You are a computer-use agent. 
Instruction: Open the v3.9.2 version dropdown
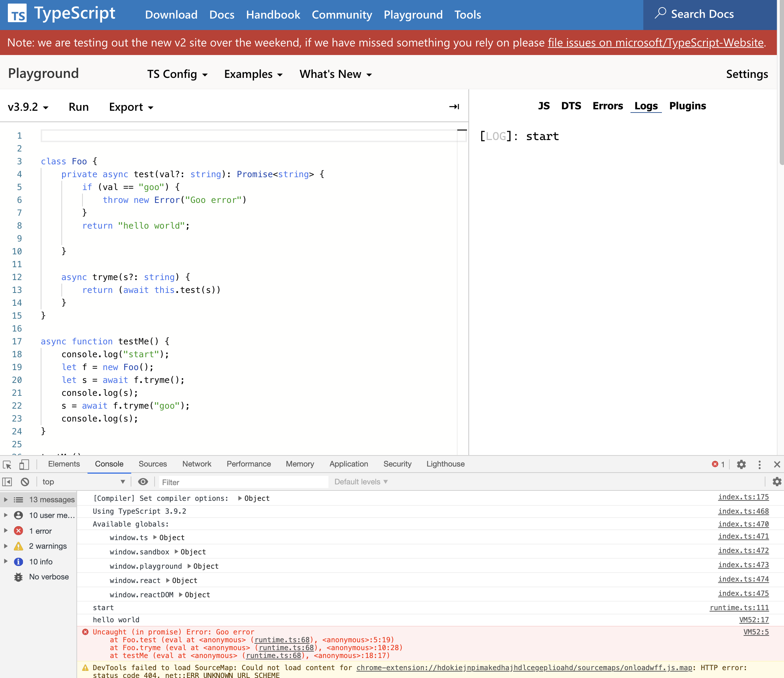(27, 107)
